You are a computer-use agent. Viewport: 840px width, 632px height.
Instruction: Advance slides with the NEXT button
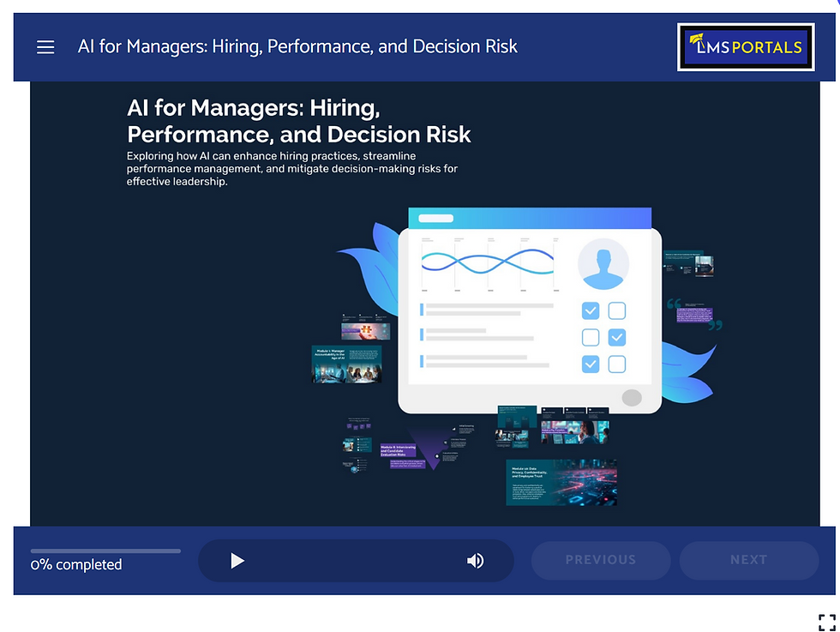coord(748,560)
